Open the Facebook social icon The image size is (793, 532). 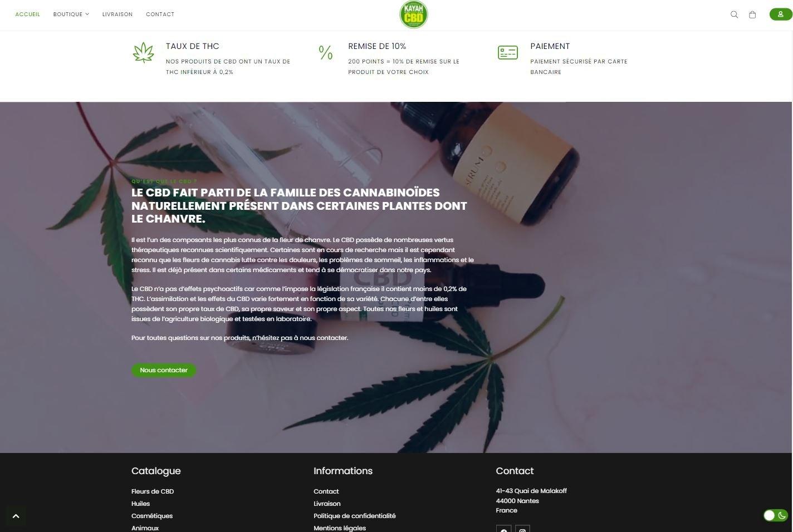click(x=503, y=529)
